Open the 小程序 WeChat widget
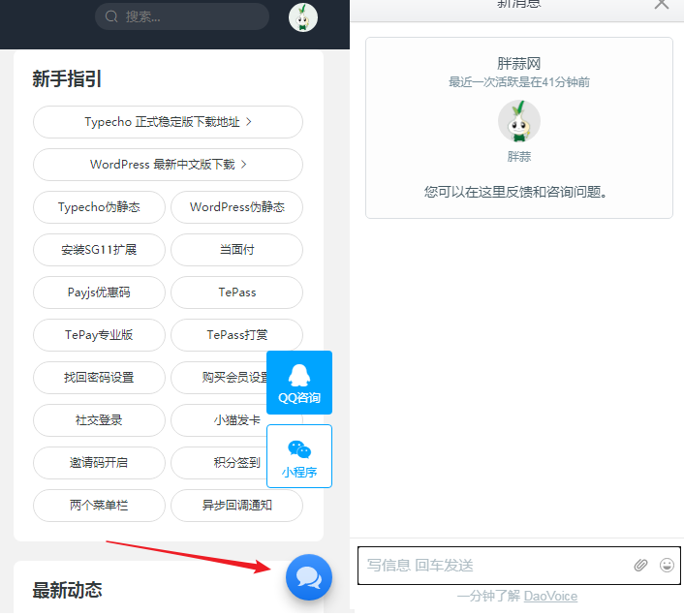The image size is (684, 616). (298, 456)
